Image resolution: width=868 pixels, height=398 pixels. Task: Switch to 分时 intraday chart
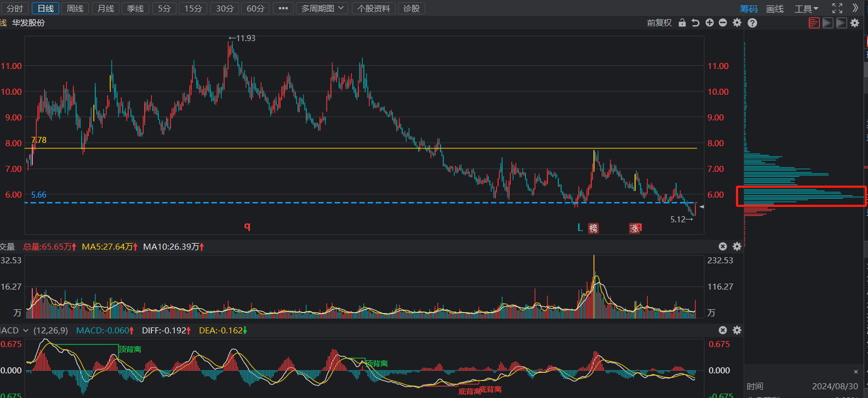(x=15, y=9)
